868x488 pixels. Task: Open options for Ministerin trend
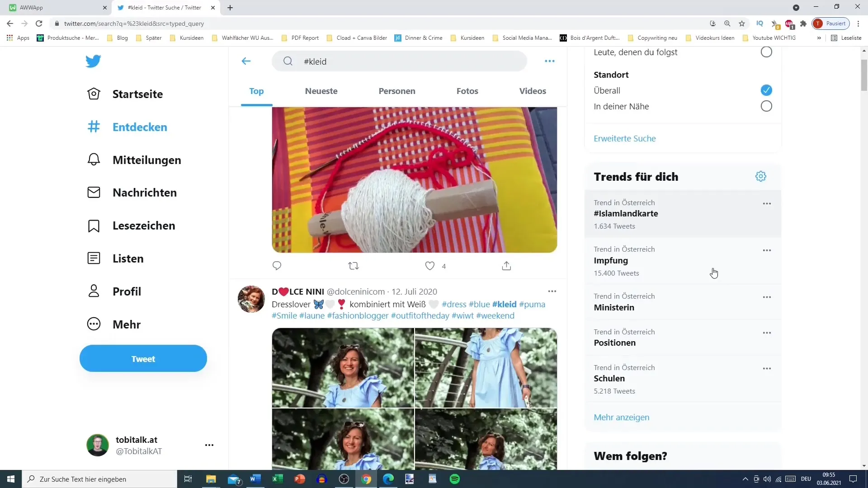tap(767, 297)
